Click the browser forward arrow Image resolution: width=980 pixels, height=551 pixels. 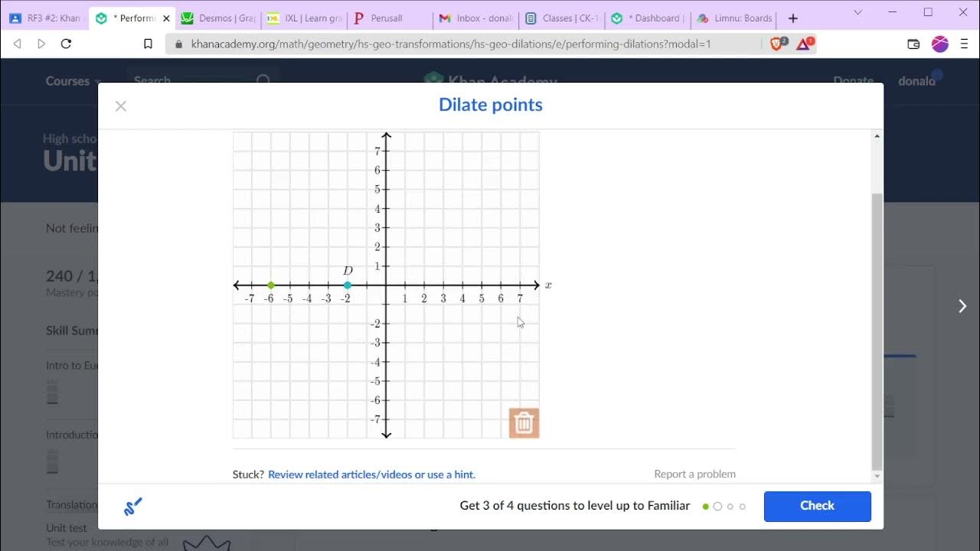click(41, 44)
